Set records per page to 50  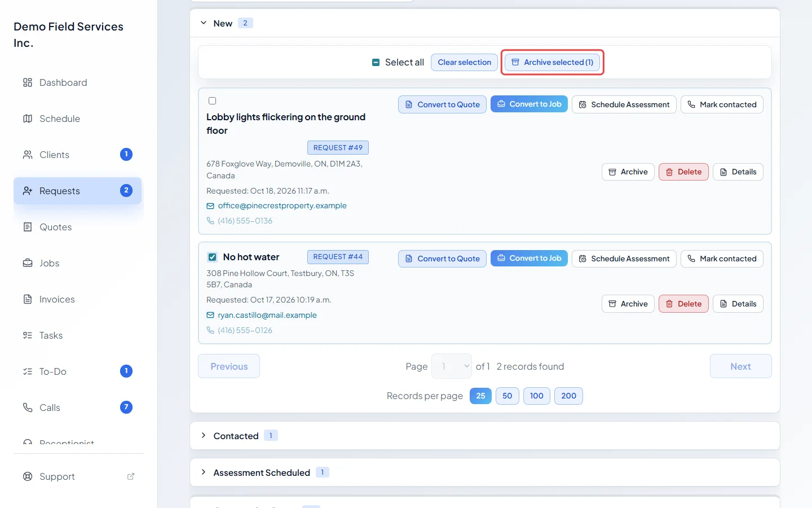click(x=507, y=396)
